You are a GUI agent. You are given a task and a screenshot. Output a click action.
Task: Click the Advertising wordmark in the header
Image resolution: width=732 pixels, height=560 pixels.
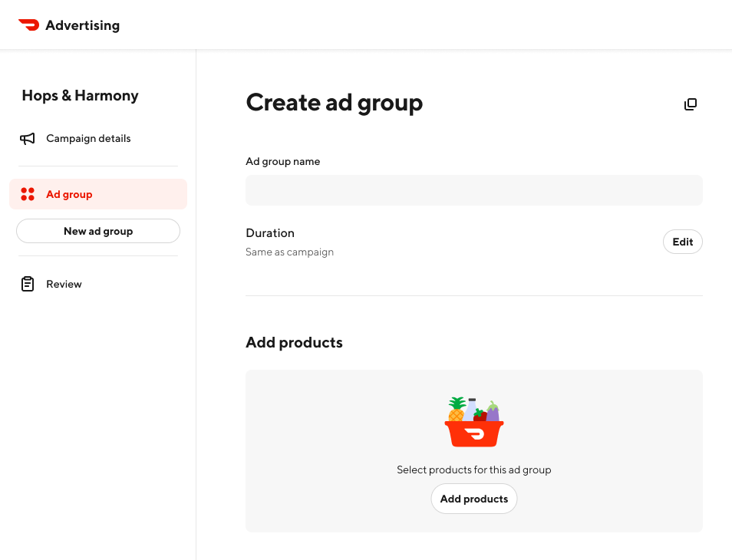pyautogui.click(x=84, y=25)
